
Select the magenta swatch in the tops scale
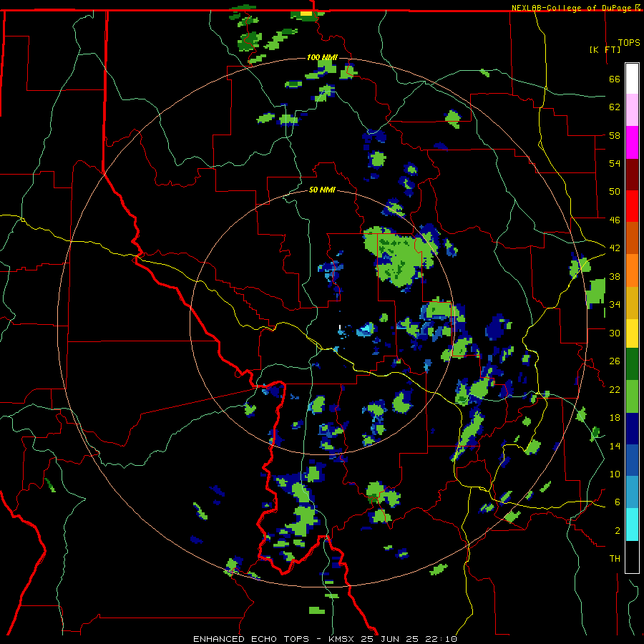pyautogui.click(x=632, y=142)
